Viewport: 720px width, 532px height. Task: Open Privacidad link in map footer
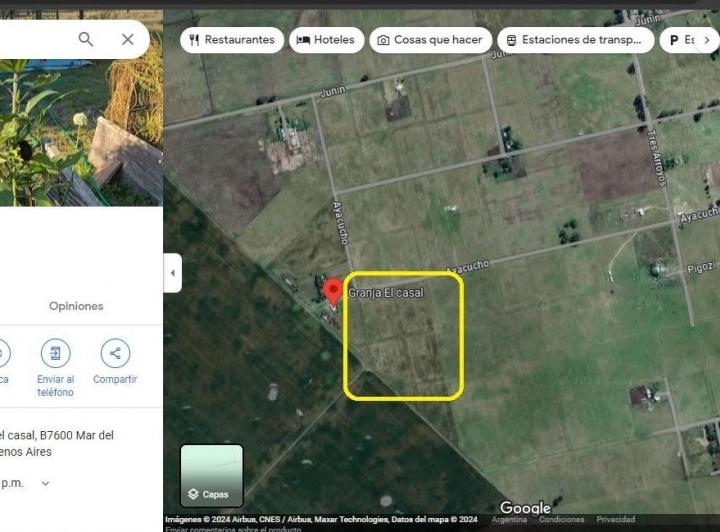[616, 519]
